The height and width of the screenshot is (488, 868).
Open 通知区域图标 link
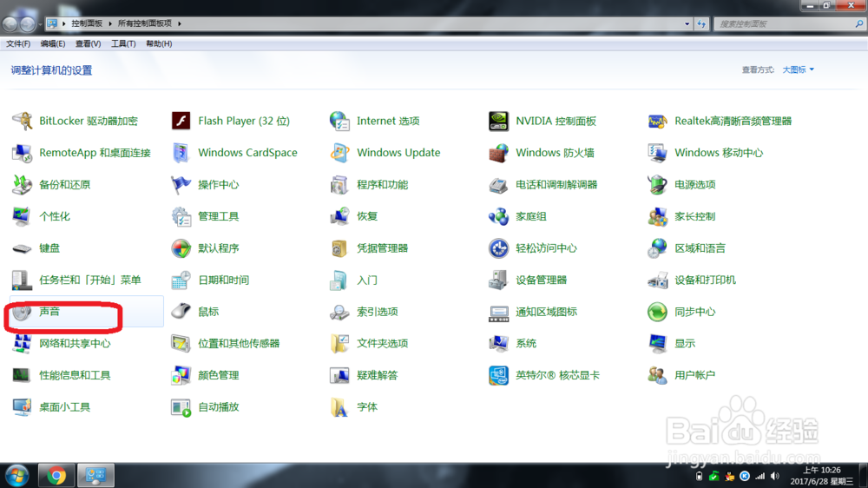(546, 312)
